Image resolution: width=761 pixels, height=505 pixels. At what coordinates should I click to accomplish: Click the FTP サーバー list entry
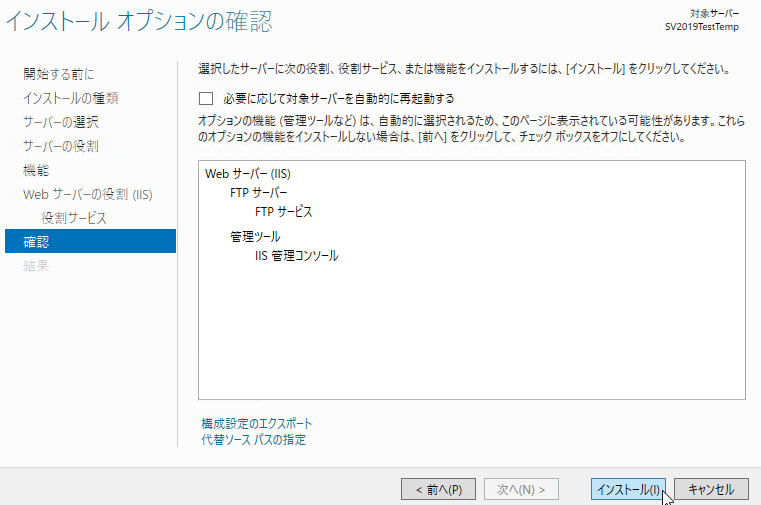(259, 193)
